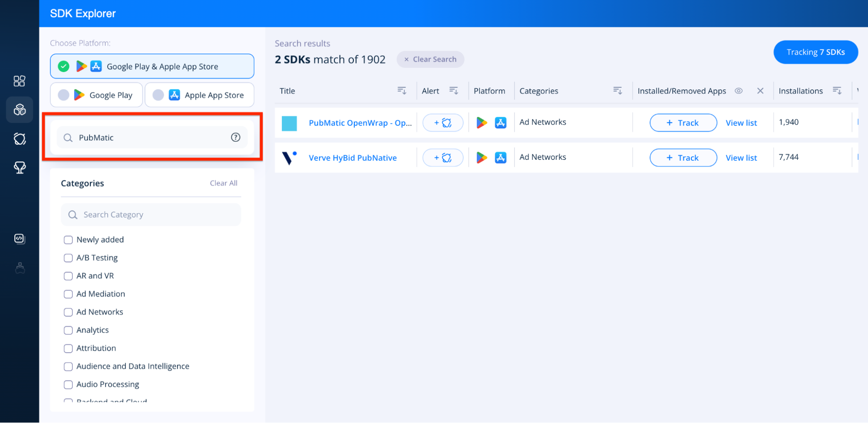Sort by Title column

click(402, 90)
